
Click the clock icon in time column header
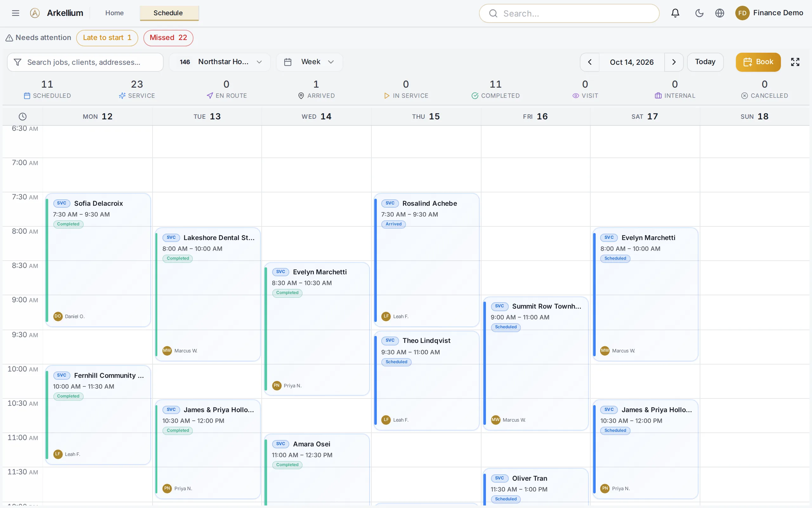point(23,117)
